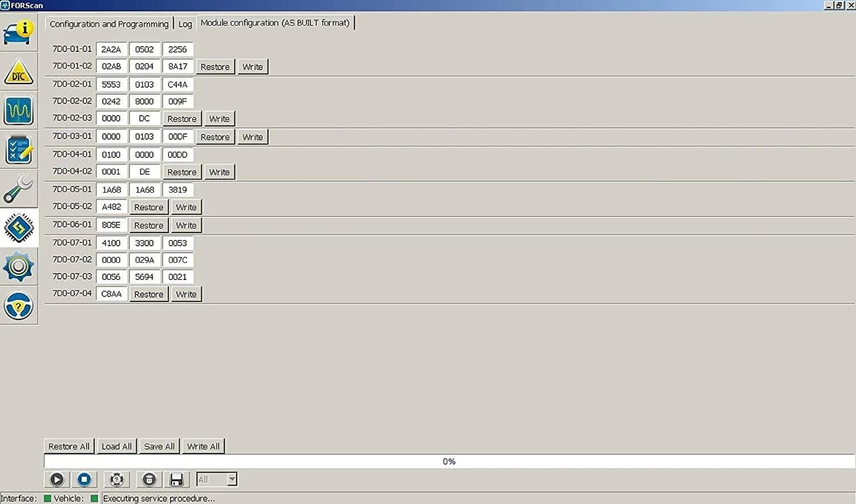Click the 00DF field in row 7D0-03-01
This screenshot has height=504, width=856.
pos(177,136)
